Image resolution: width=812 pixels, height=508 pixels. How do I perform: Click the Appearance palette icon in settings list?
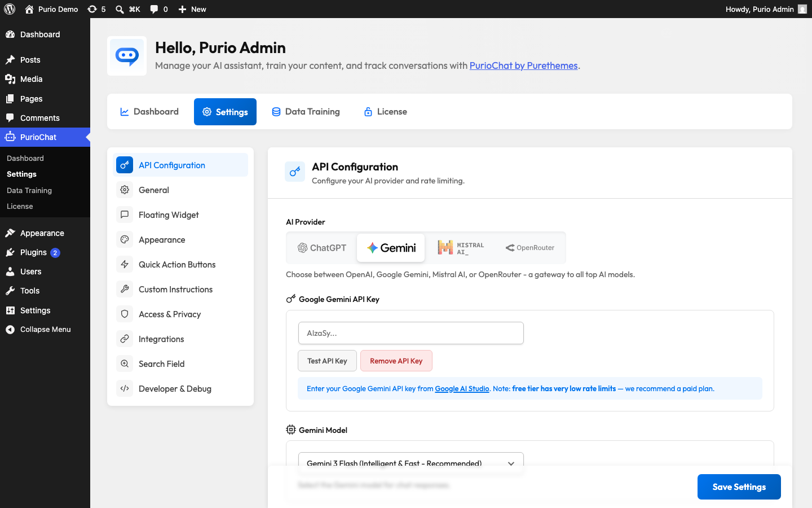(125, 239)
